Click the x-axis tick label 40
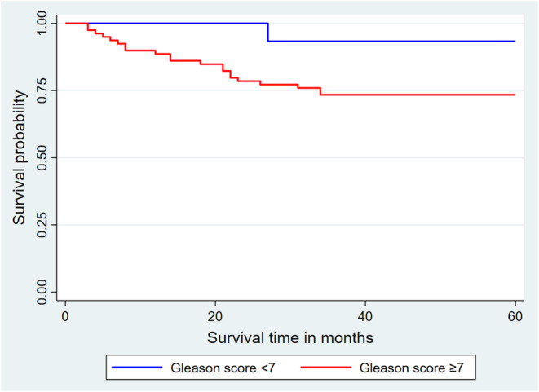 pyautogui.click(x=365, y=316)
